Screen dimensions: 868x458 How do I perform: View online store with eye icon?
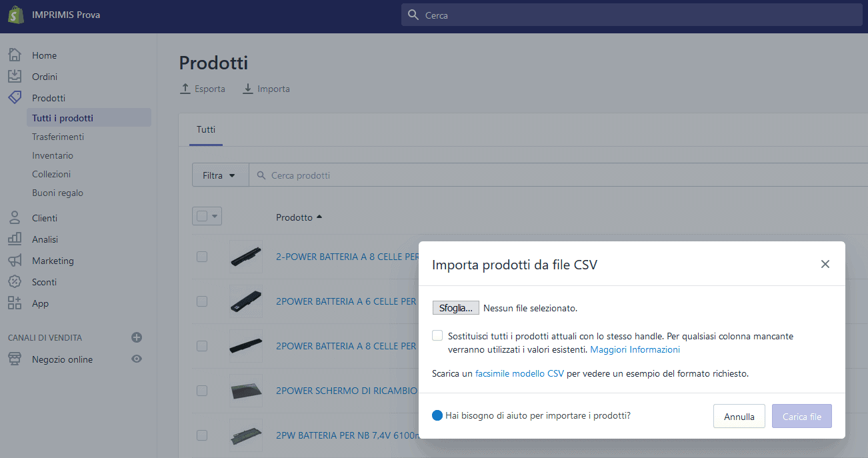(137, 359)
